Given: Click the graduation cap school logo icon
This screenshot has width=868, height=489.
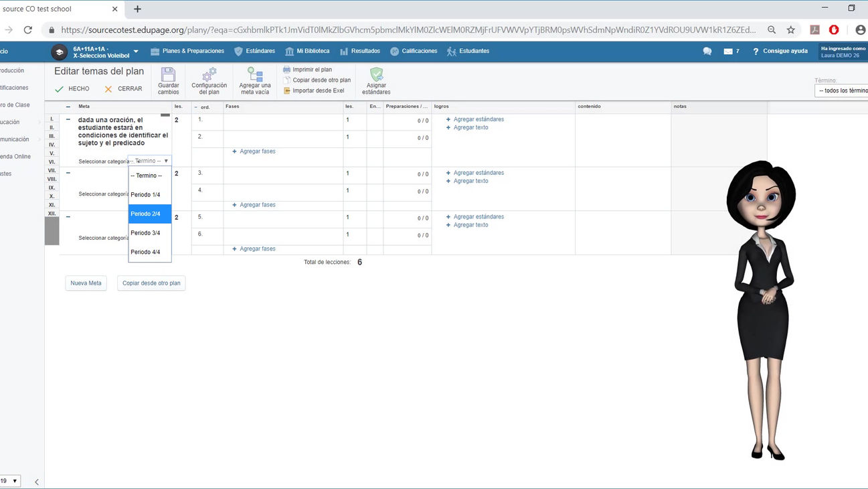Looking at the screenshot, I should coord(60,52).
